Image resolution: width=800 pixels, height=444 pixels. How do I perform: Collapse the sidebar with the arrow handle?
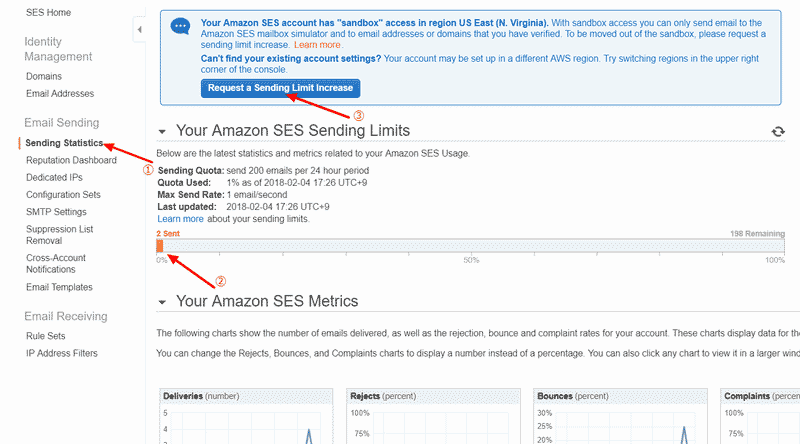pos(139,30)
